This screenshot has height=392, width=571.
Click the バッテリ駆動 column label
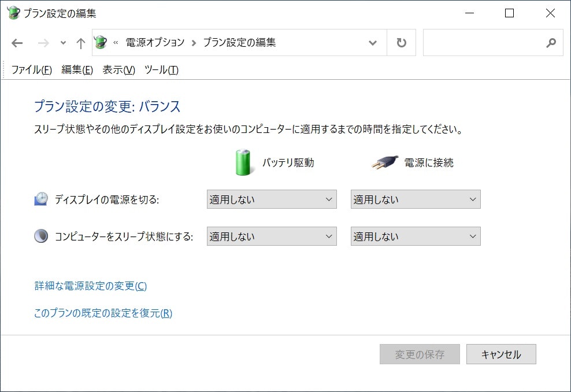(288, 162)
